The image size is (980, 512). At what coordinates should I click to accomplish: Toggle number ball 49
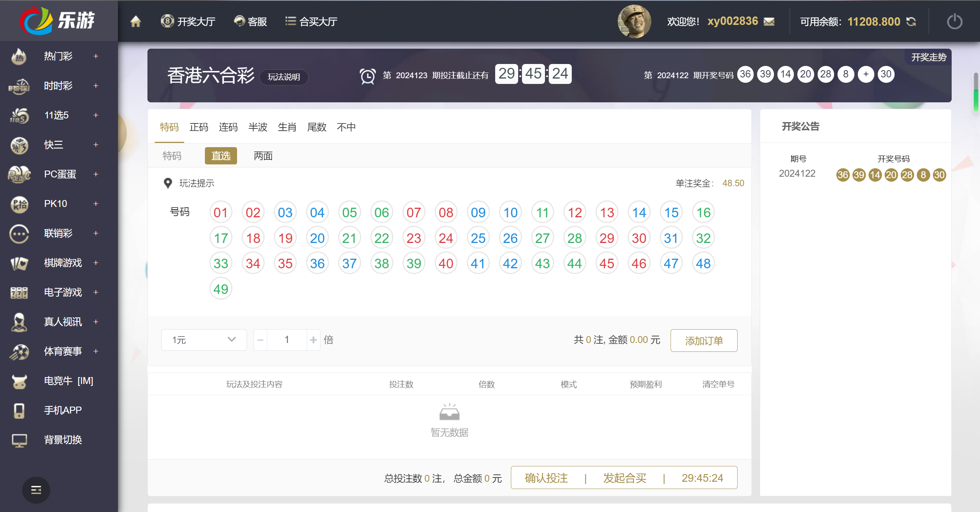(221, 289)
